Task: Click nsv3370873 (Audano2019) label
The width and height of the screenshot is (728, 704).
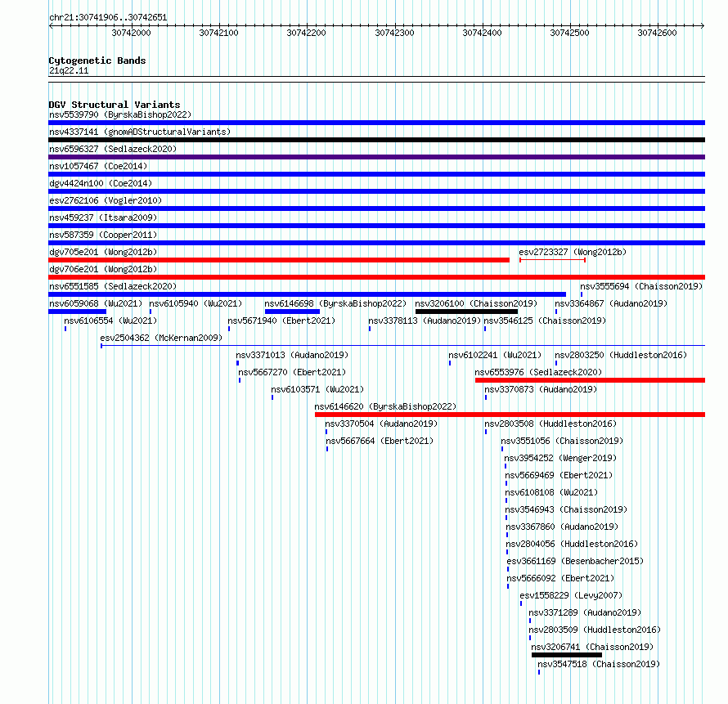Action: 541,389
